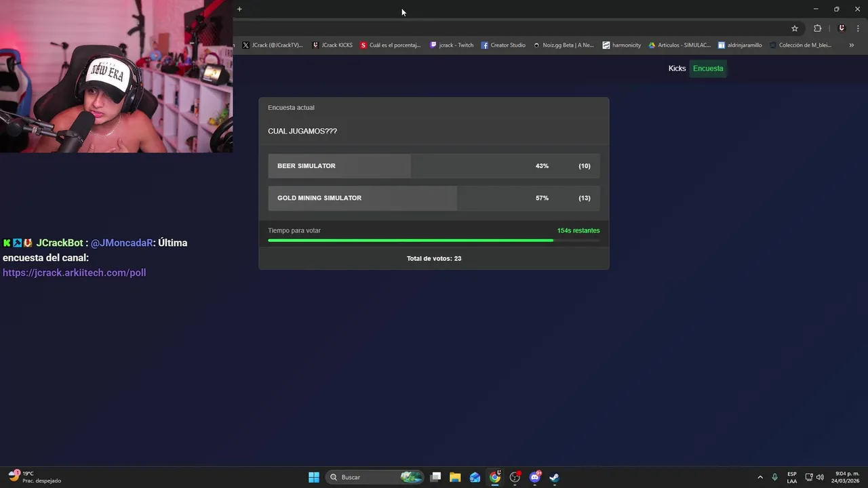The height and width of the screenshot is (488, 868).
Task: Click the microphone tray icon
Action: (774, 477)
